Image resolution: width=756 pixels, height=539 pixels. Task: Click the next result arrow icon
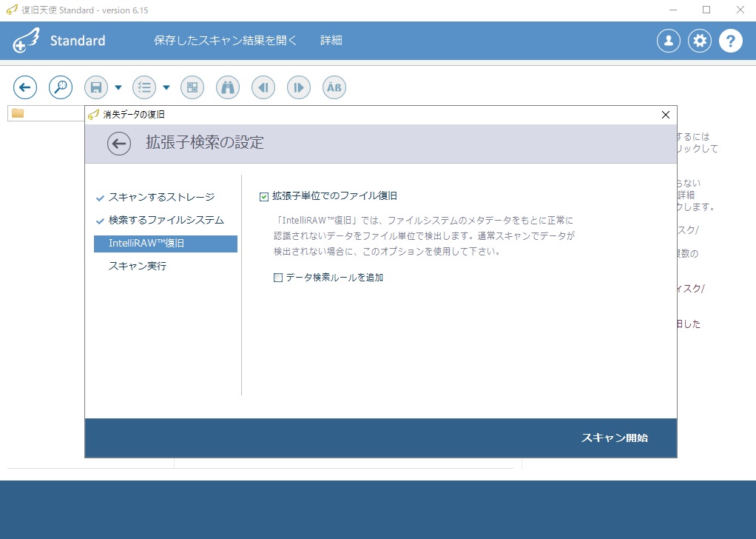[x=299, y=87]
